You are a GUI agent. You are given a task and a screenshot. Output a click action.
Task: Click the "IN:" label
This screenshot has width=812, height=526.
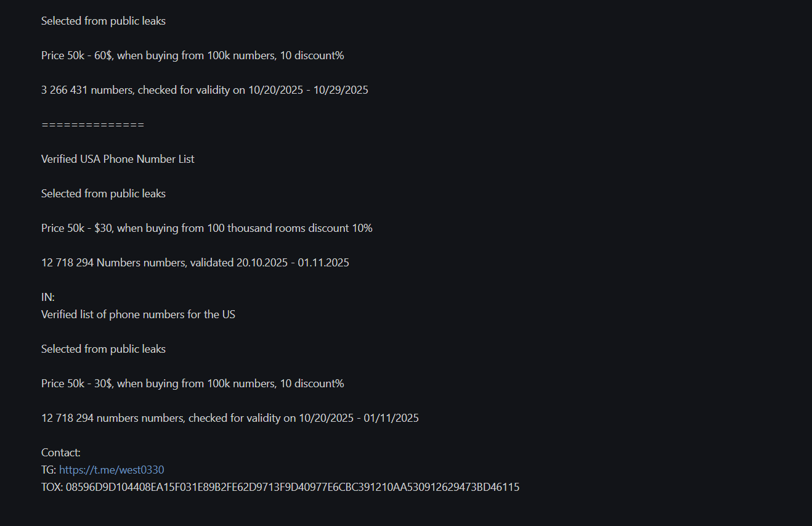tap(47, 297)
